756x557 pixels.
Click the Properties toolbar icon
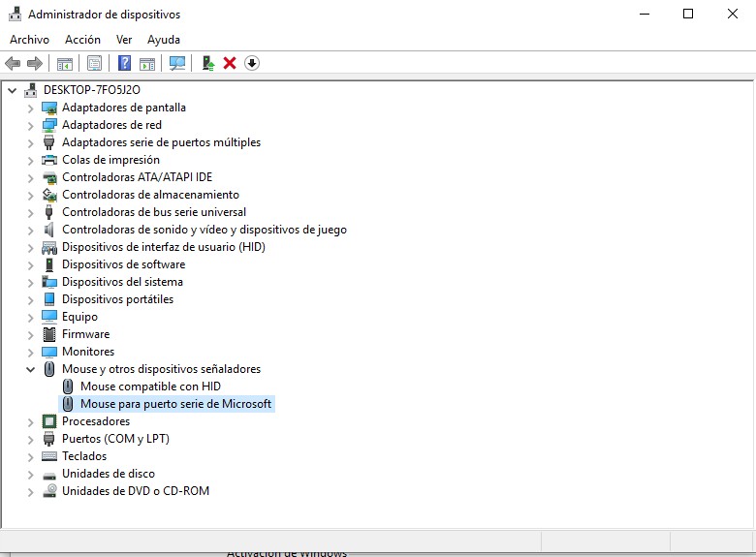(x=94, y=63)
